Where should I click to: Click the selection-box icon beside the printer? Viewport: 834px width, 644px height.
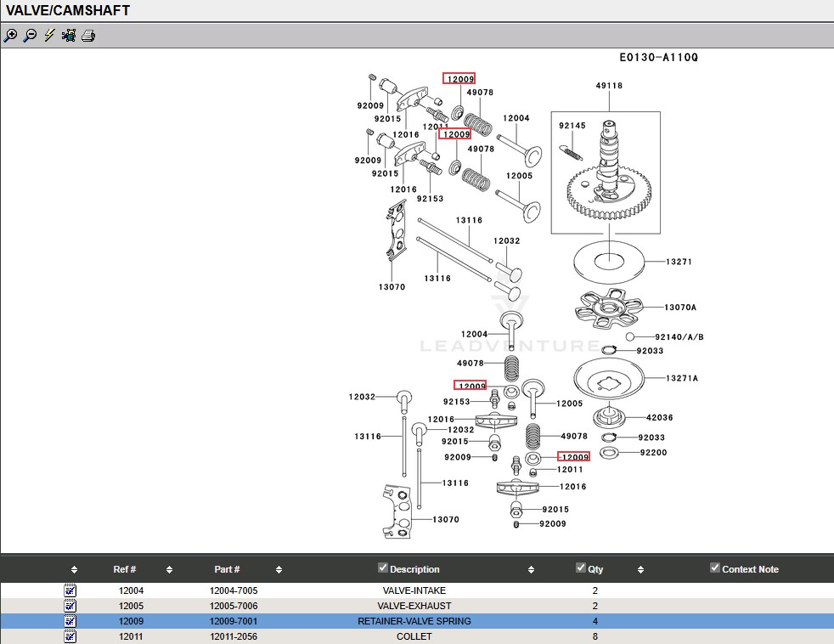[x=69, y=36]
